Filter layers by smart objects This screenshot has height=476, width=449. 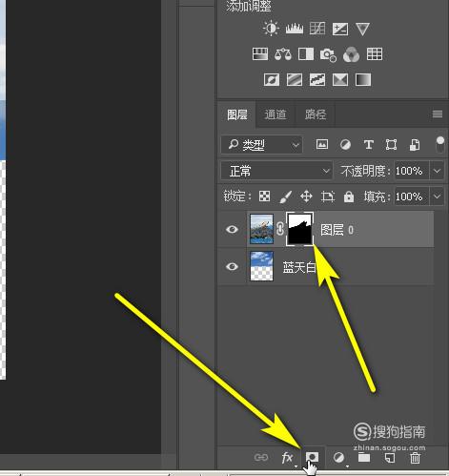(415, 145)
